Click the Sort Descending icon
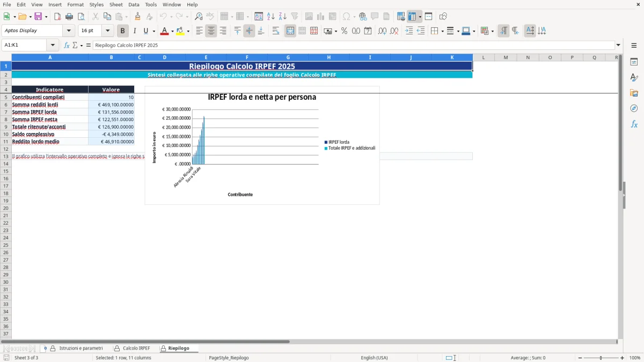644x362 pixels. 283,17
